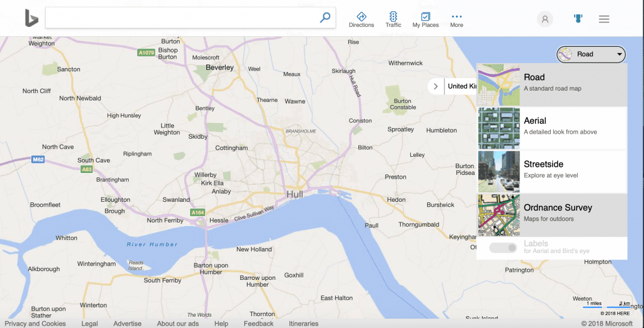Click the magnifying glass search icon
Viewport: 644px width, 328px height.
tap(325, 18)
